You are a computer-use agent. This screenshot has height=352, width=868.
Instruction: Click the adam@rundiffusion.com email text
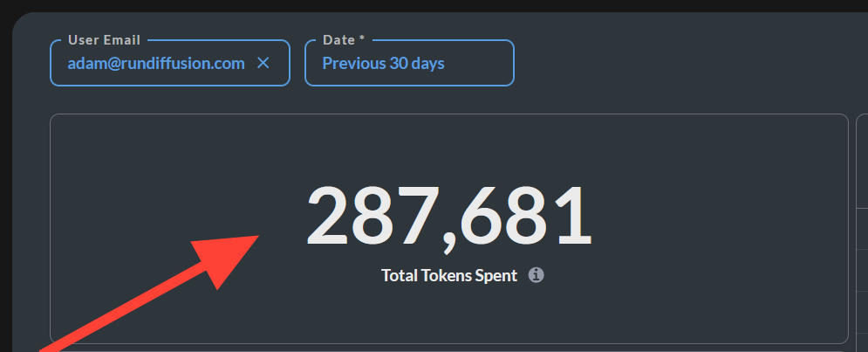click(156, 63)
